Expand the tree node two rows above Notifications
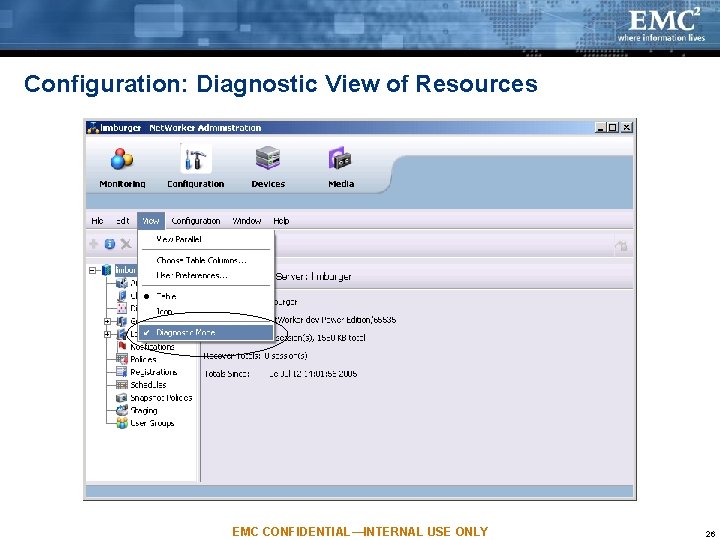Screen dimensions: 720x540 coord(107,321)
